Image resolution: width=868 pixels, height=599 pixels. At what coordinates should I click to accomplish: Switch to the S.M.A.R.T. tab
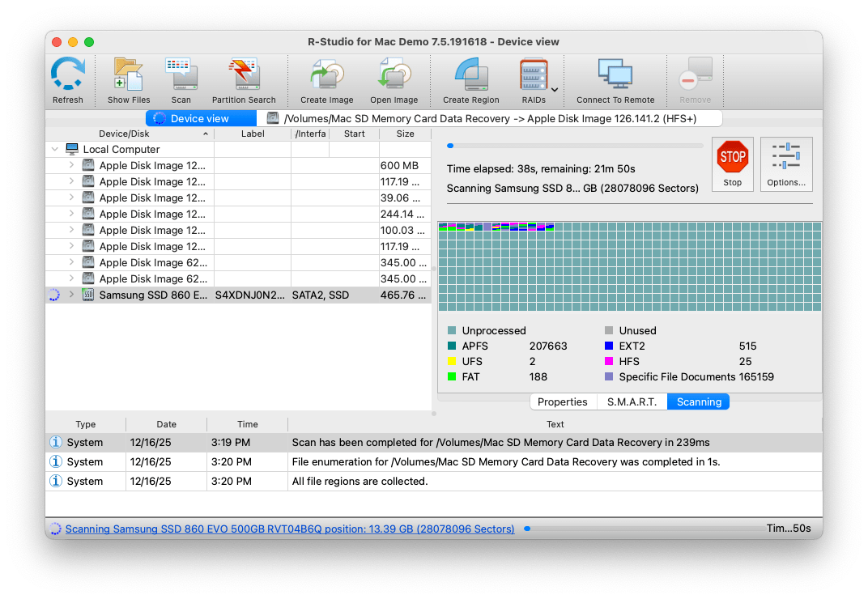click(x=632, y=401)
